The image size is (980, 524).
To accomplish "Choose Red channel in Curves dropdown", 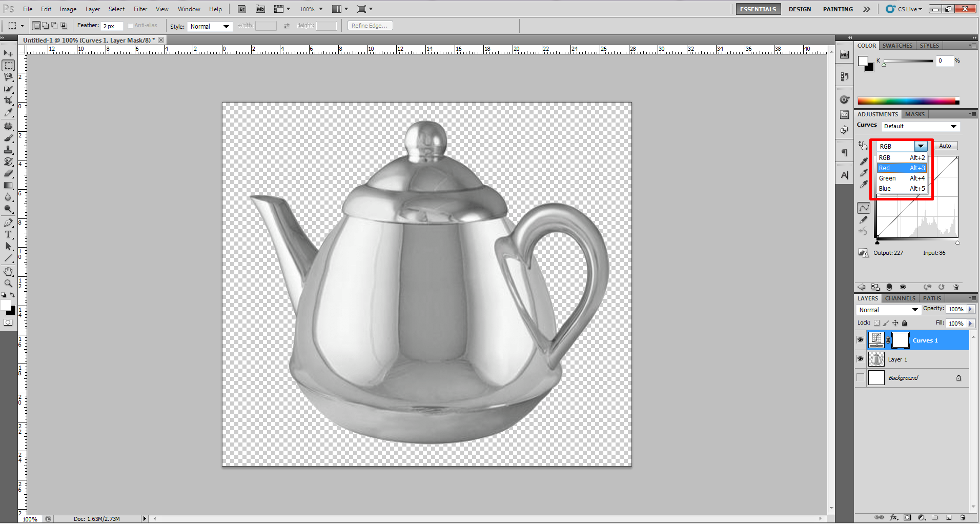I will [x=902, y=168].
